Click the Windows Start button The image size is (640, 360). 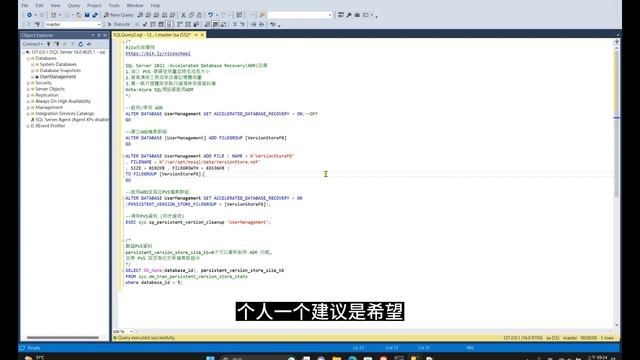[210, 358]
